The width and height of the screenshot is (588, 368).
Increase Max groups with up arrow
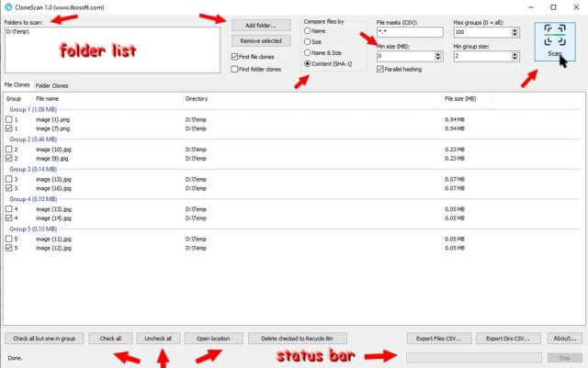[514, 30]
